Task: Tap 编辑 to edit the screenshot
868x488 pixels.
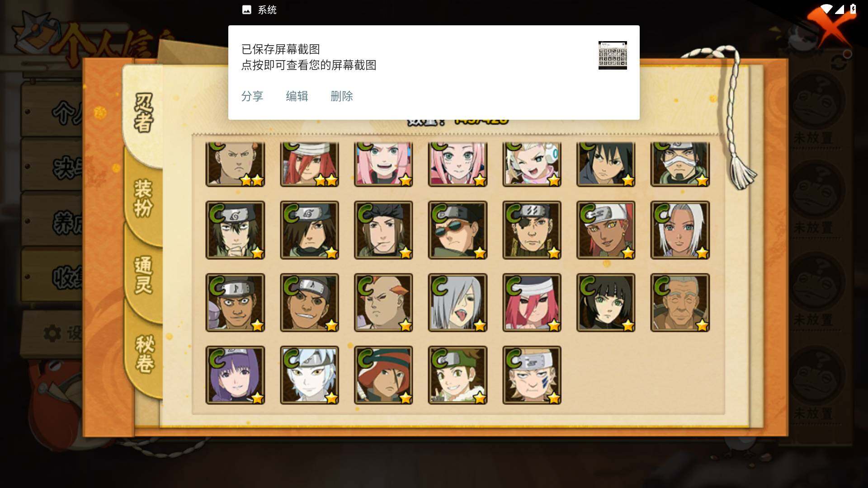Action: (x=297, y=96)
